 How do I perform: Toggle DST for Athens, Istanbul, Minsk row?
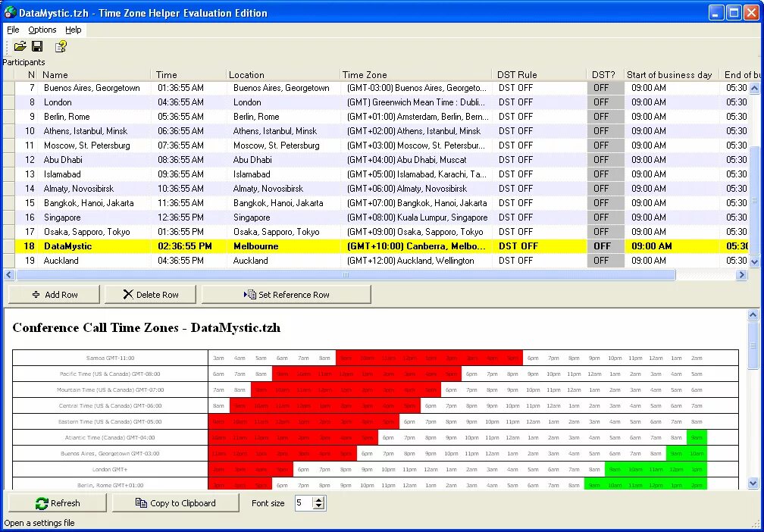tap(606, 131)
